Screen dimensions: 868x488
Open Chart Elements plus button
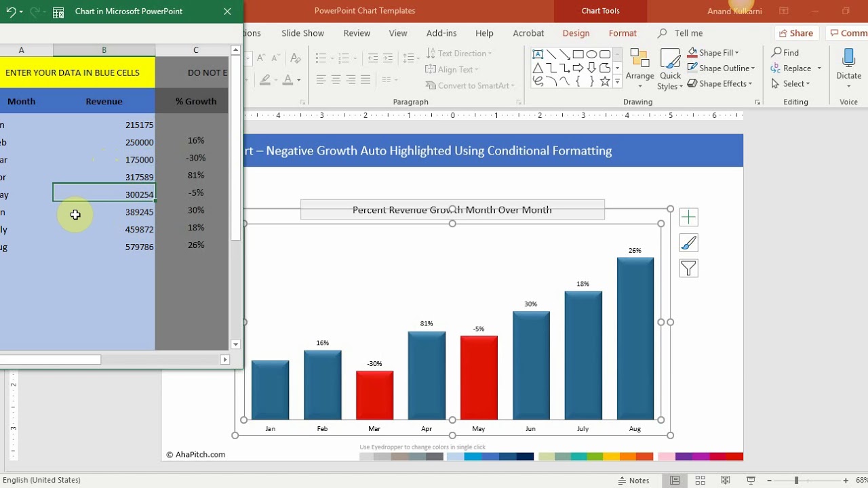tap(688, 218)
